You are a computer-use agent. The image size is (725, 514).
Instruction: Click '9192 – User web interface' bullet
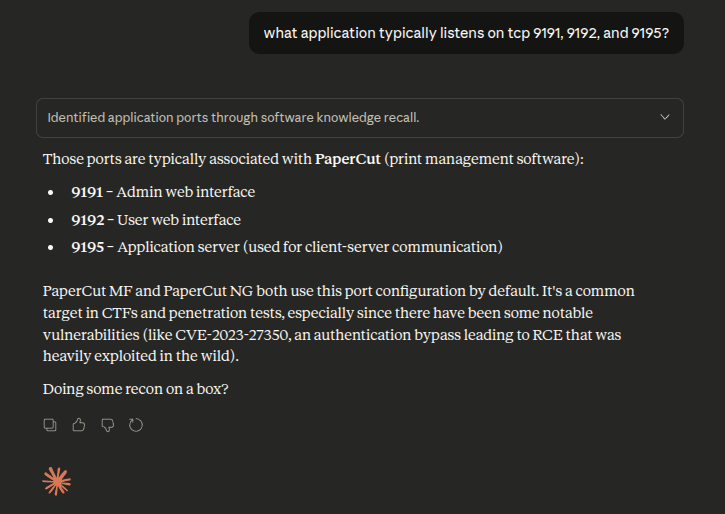tap(156, 220)
